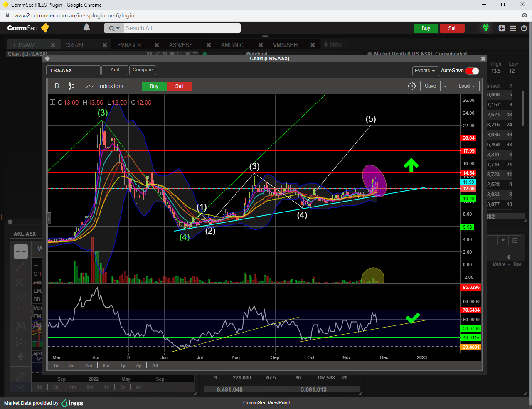Close the Chart (LRS.ASX) popup window
Screen dimensions: 532x409
click(483, 59)
